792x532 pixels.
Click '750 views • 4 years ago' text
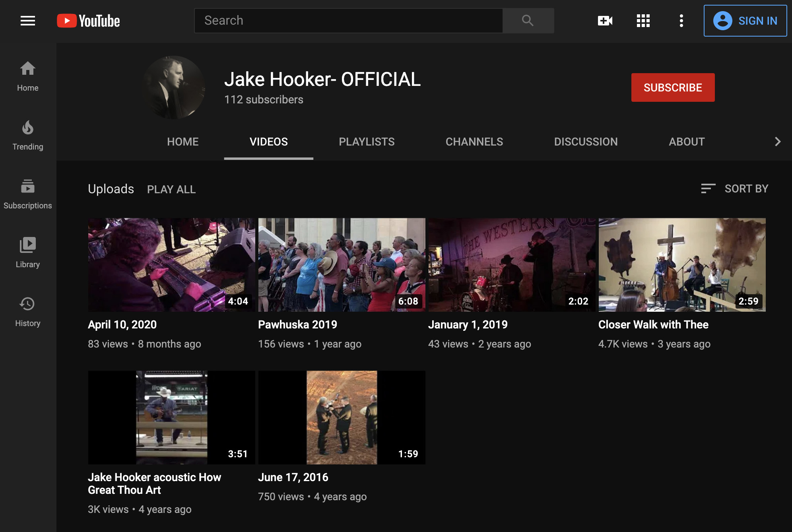[x=312, y=497]
